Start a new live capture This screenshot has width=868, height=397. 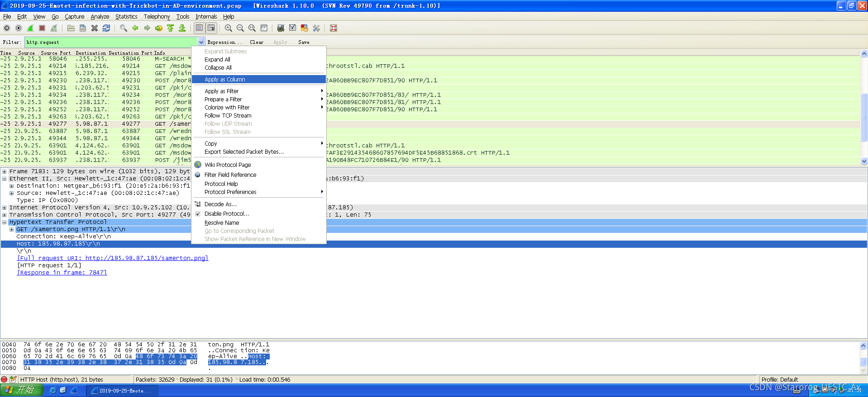click(30, 28)
